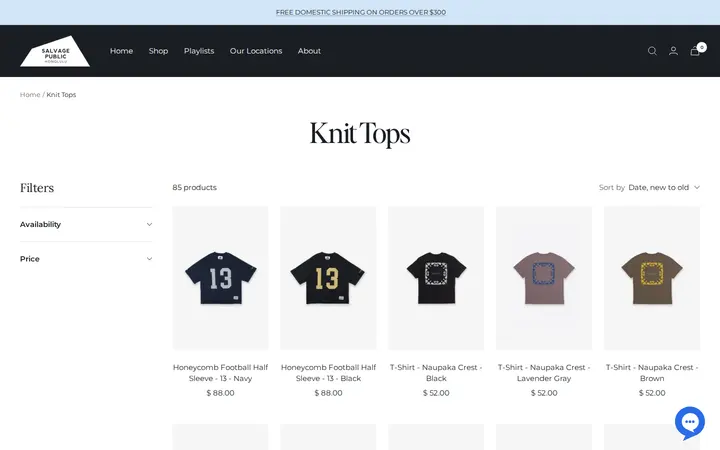Click the $ 52.00 price under Brown shirt

(x=652, y=393)
